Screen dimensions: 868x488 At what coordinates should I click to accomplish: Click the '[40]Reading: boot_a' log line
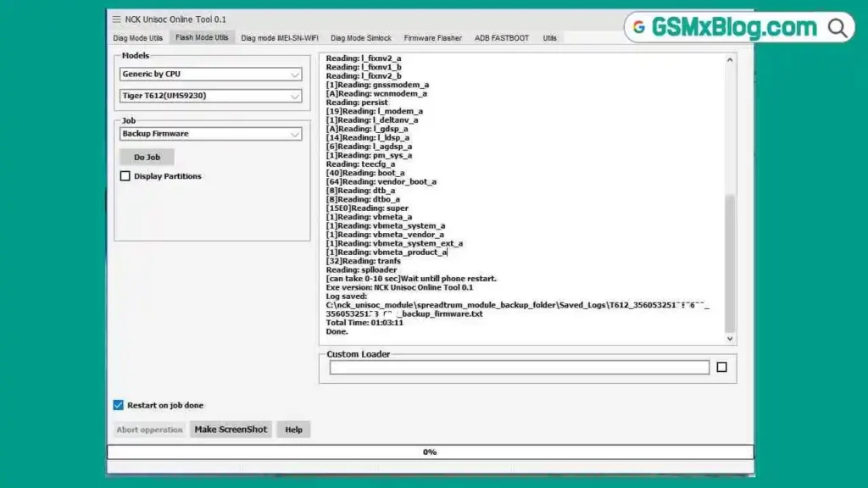click(364, 173)
